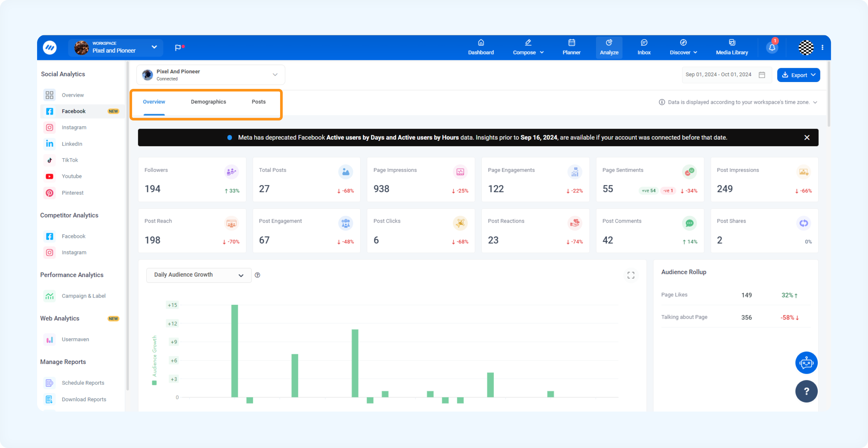Click the Export button
Viewport: 868px width, 448px height.
coord(798,75)
